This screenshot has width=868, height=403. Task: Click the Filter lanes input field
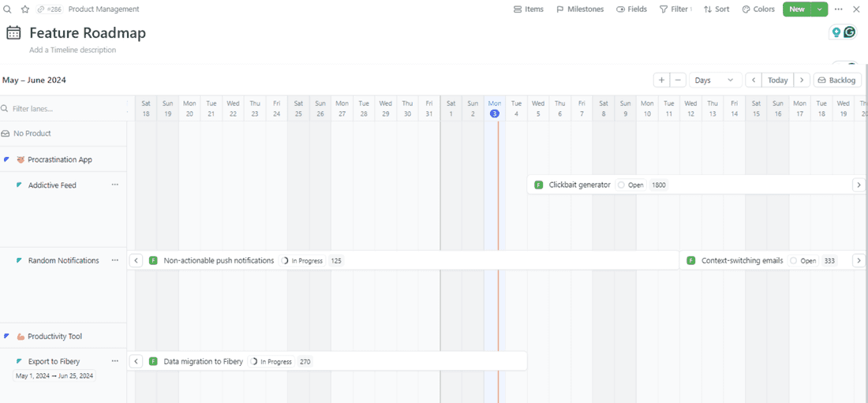coord(63,109)
